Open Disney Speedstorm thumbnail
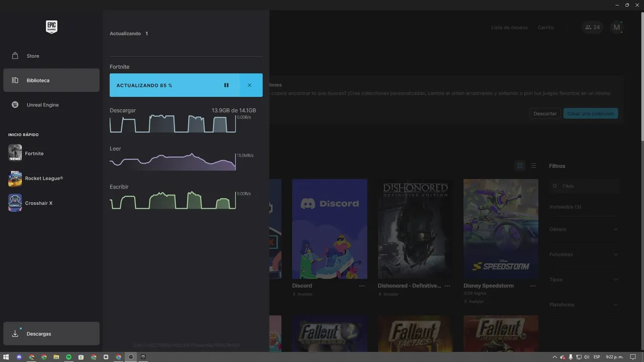 click(x=501, y=229)
